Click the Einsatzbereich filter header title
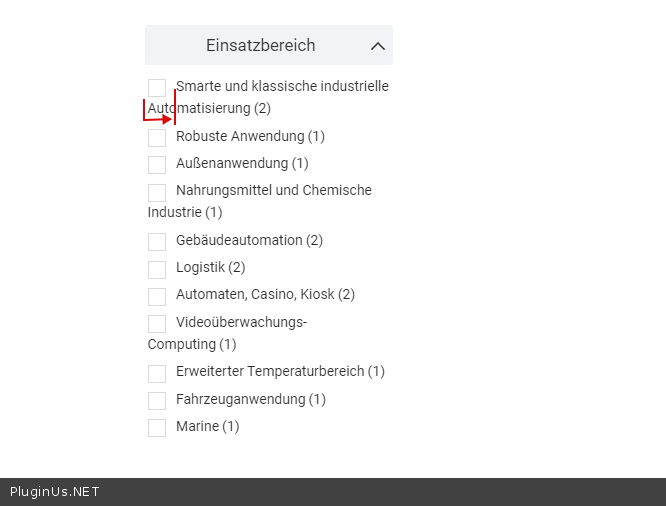The height and width of the screenshot is (506, 666). pos(260,45)
